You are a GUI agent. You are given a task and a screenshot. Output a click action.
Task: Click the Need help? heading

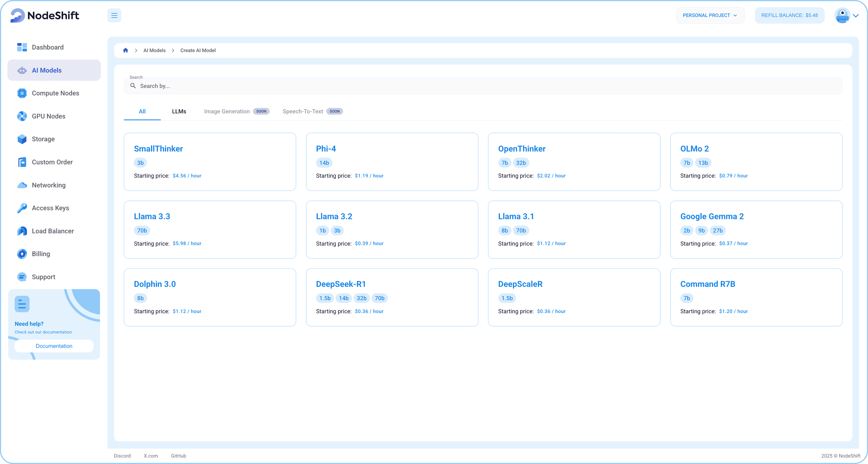point(29,324)
